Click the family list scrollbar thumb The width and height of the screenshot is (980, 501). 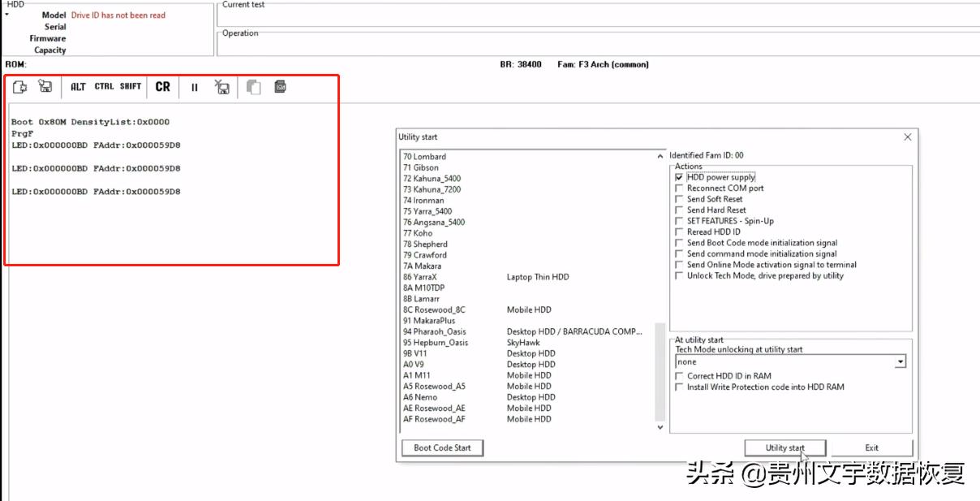click(x=660, y=372)
